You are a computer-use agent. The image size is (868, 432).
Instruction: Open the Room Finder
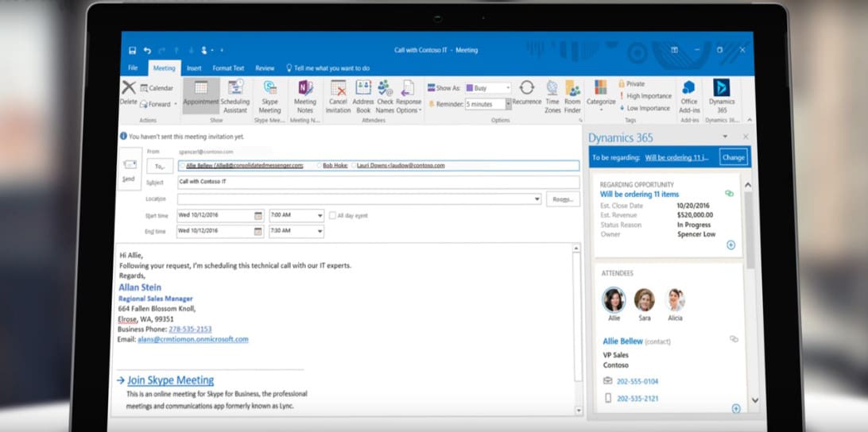tap(572, 96)
